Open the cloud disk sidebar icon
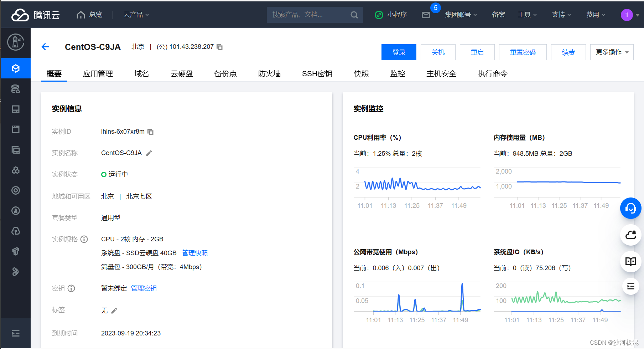Image resolution: width=644 pixels, height=349 pixels. click(x=16, y=109)
